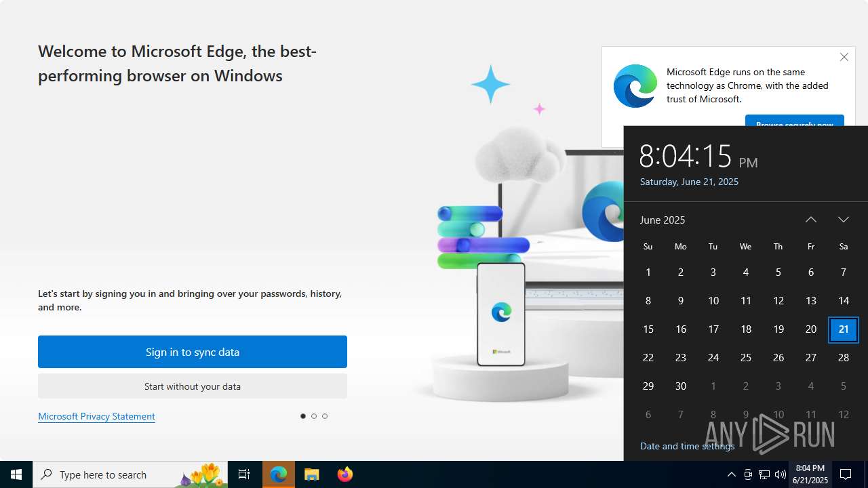Select June 5 in the calendar
The height and width of the screenshot is (488, 868).
coord(778,272)
